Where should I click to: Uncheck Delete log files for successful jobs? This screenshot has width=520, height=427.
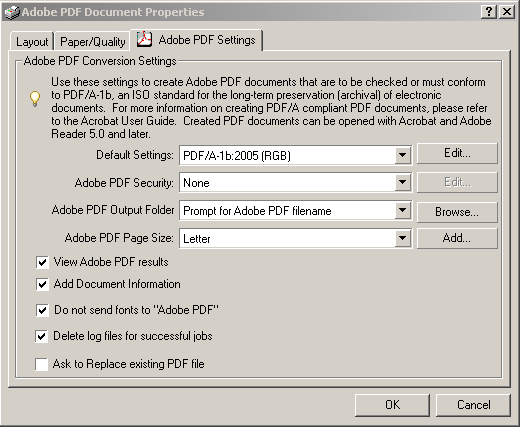point(41,336)
